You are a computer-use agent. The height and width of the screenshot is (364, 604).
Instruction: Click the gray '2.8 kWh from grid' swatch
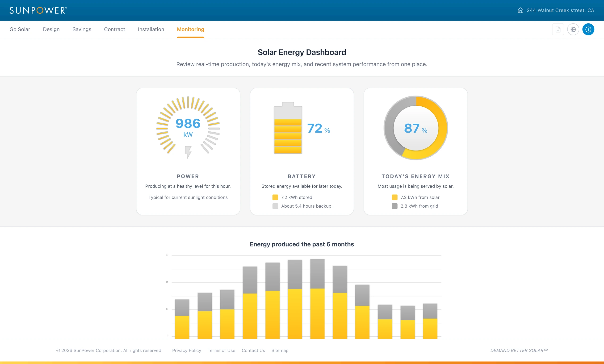395,206
